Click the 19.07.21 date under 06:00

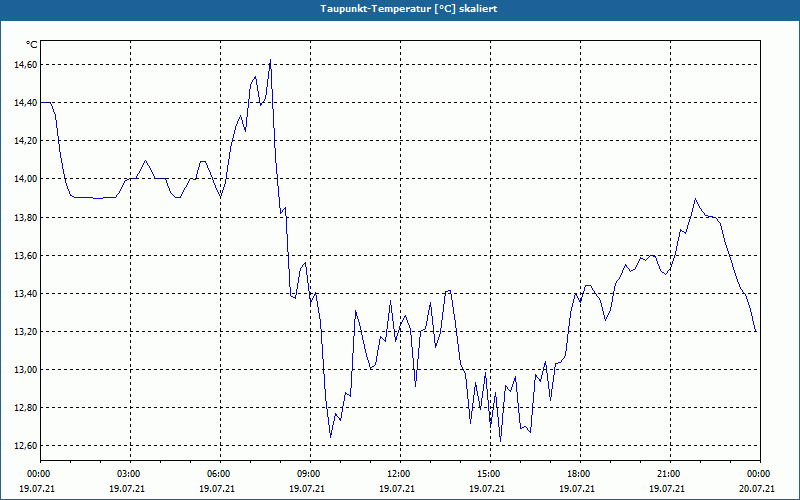pyautogui.click(x=217, y=489)
